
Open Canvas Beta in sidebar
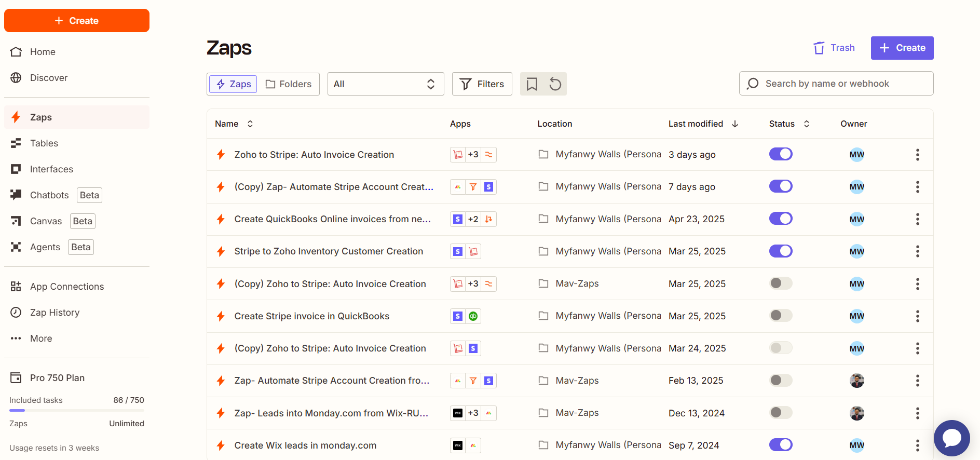click(x=77, y=221)
